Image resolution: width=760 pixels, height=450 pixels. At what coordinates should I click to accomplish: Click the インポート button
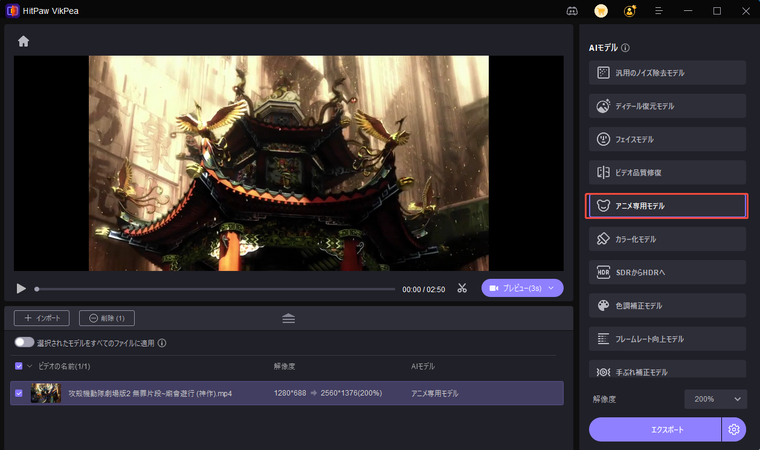point(42,318)
